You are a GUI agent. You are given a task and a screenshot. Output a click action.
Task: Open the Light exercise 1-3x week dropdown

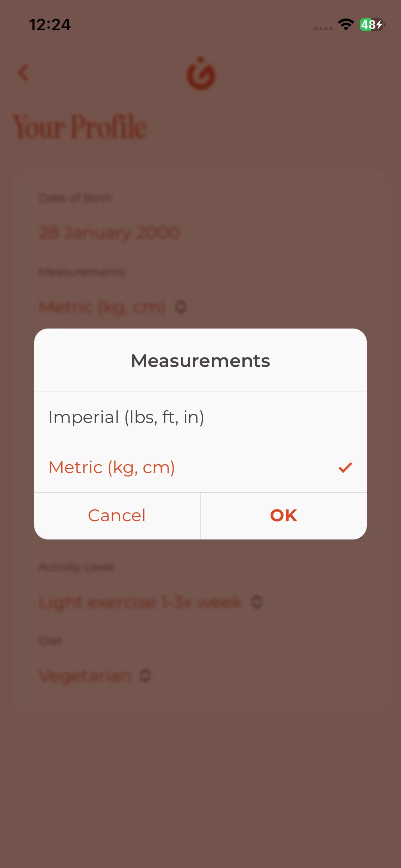pos(140,602)
